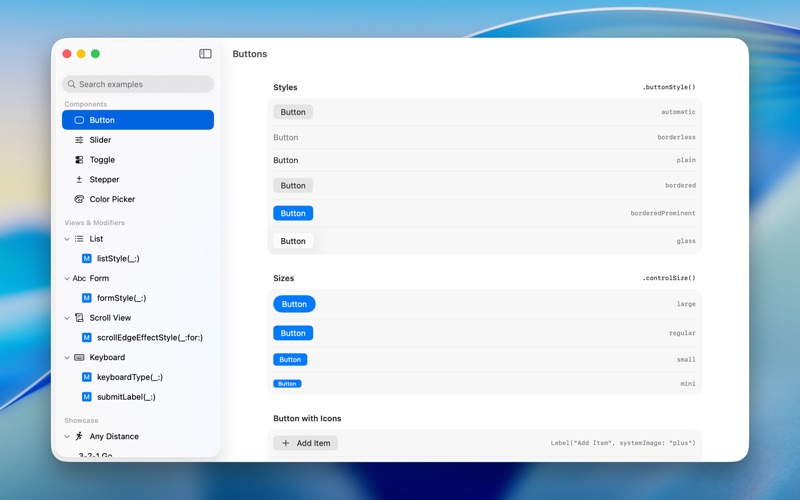800x500 pixels.
Task: Click the bordered style Button
Action: click(x=293, y=186)
